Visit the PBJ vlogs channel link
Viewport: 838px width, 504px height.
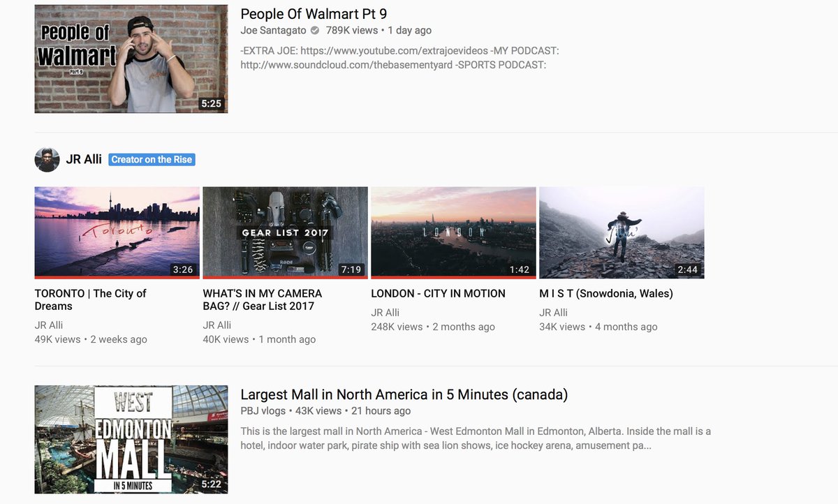click(x=263, y=411)
